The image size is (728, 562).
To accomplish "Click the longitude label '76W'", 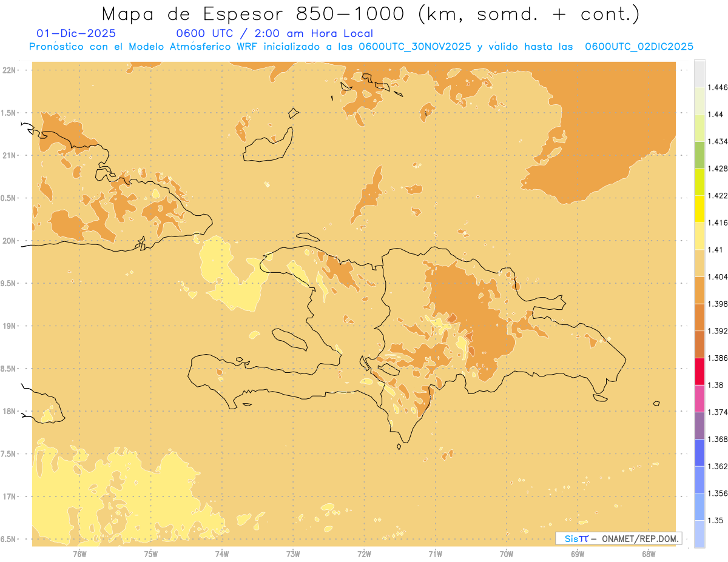I will [x=79, y=554].
